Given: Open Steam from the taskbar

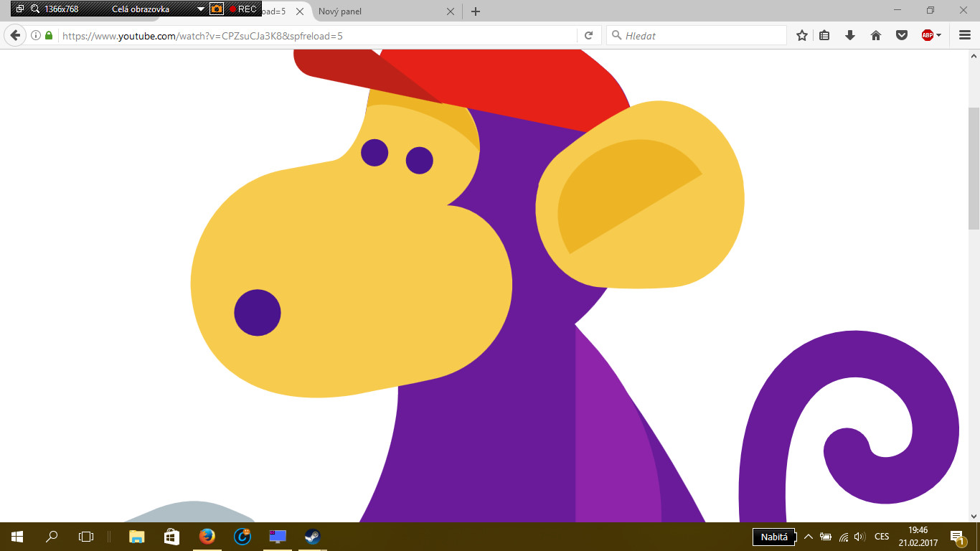Looking at the screenshot, I should point(312,537).
